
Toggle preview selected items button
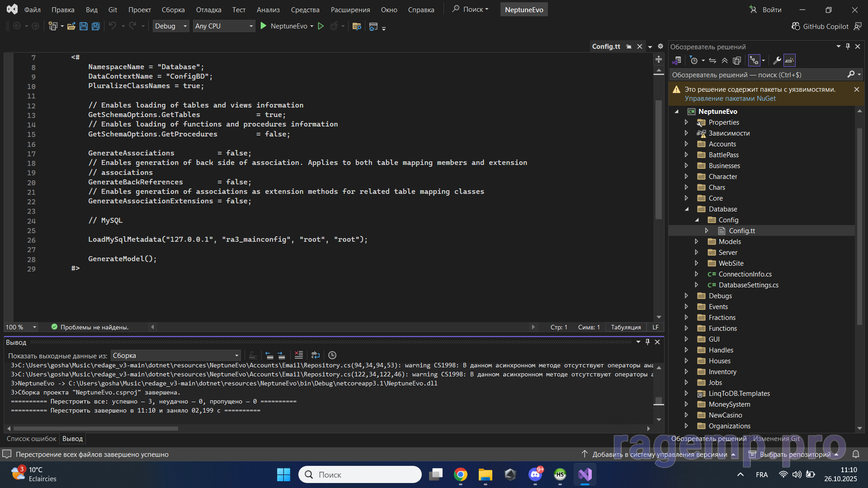pos(789,61)
